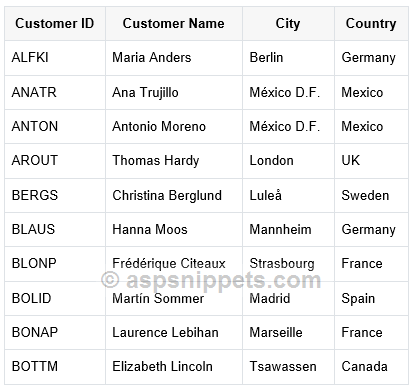The width and height of the screenshot is (414, 391).
Task: Click the ALFKI customer ID cell
Action: click(55, 58)
